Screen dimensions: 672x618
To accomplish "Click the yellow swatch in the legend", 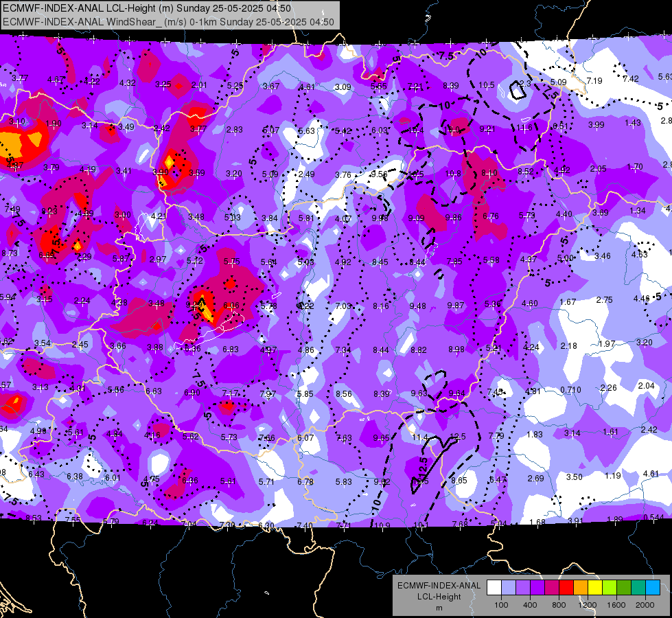I will click(x=595, y=588).
